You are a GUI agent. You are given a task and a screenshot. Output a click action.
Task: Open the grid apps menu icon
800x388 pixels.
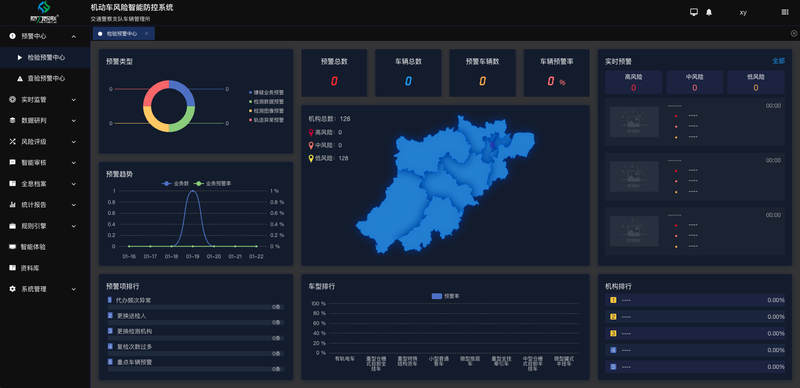click(x=785, y=12)
